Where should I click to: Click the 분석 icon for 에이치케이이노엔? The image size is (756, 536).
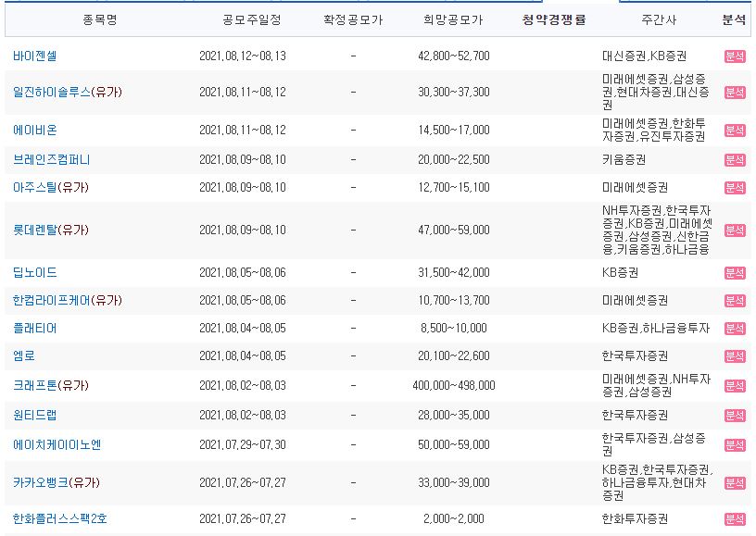(x=735, y=445)
